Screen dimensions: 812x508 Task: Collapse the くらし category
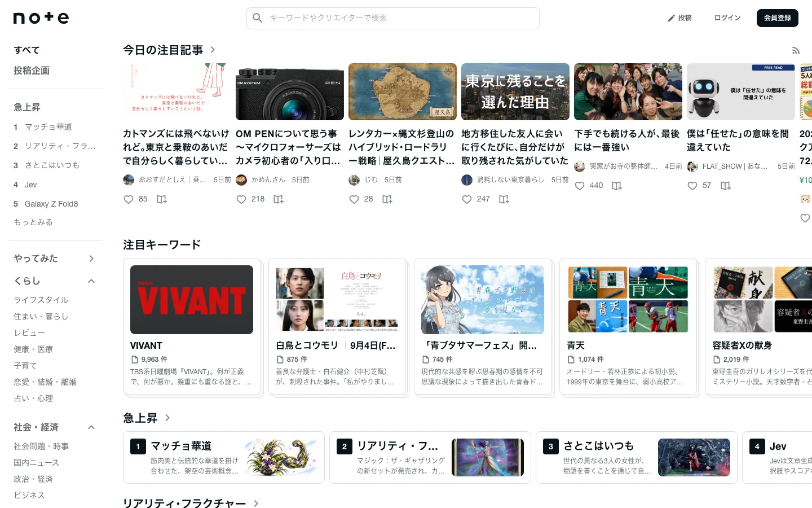click(91, 281)
